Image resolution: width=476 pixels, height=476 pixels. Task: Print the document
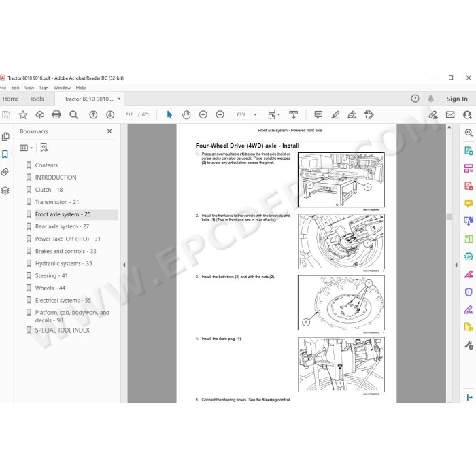[x=56, y=114]
